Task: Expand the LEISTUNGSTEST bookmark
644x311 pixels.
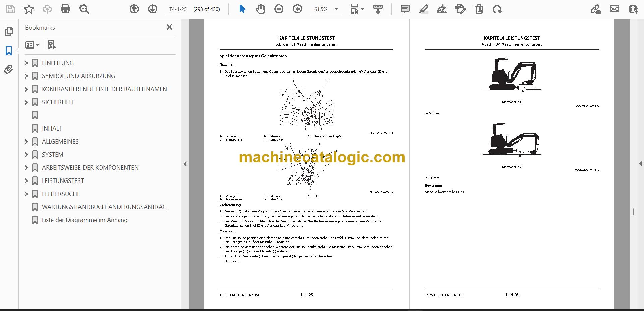Action: 26,181
